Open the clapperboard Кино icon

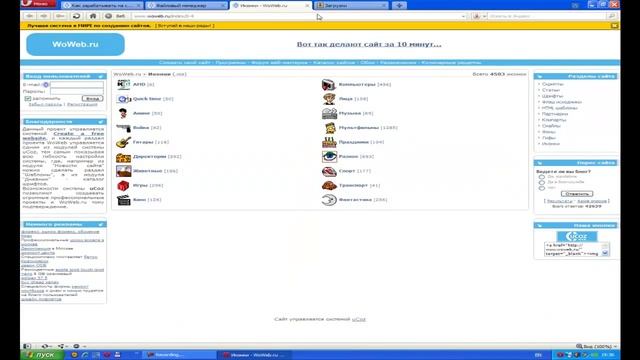pos(123,200)
